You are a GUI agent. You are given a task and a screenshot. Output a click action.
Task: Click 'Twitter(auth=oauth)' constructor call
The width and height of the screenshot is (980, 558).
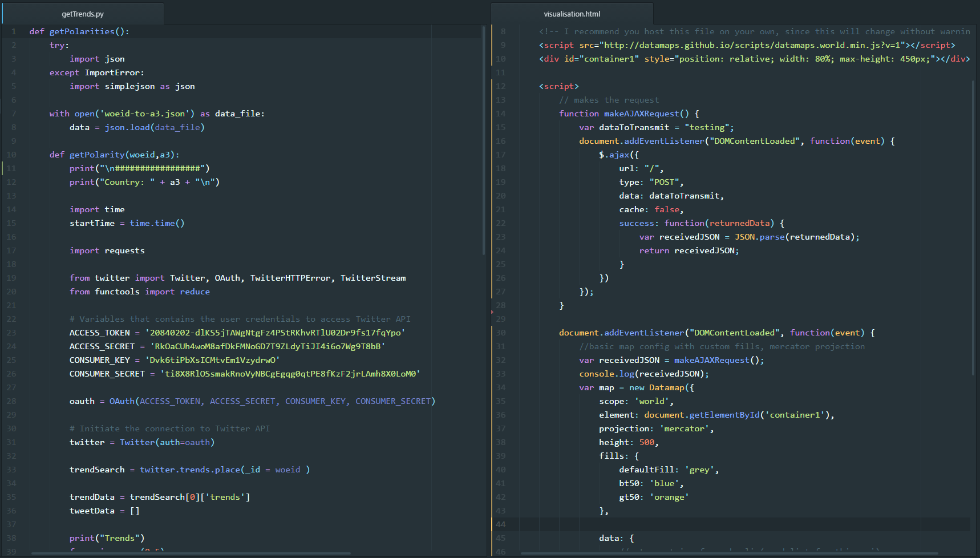tap(167, 442)
